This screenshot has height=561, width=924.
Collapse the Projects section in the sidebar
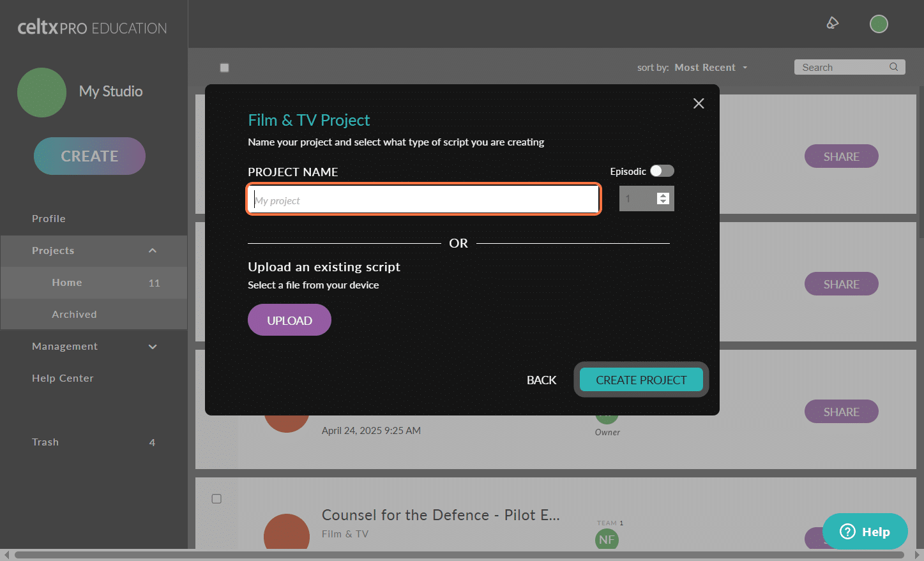pyautogui.click(x=153, y=251)
